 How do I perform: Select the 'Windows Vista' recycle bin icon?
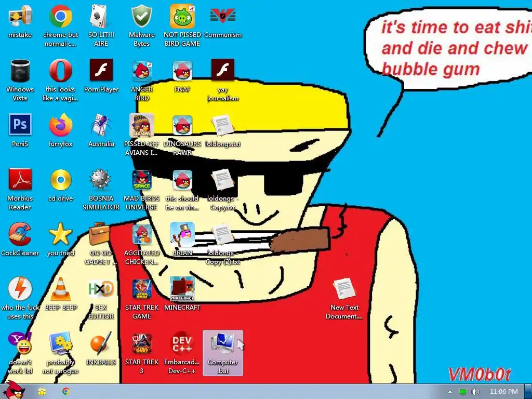(20, 80)
